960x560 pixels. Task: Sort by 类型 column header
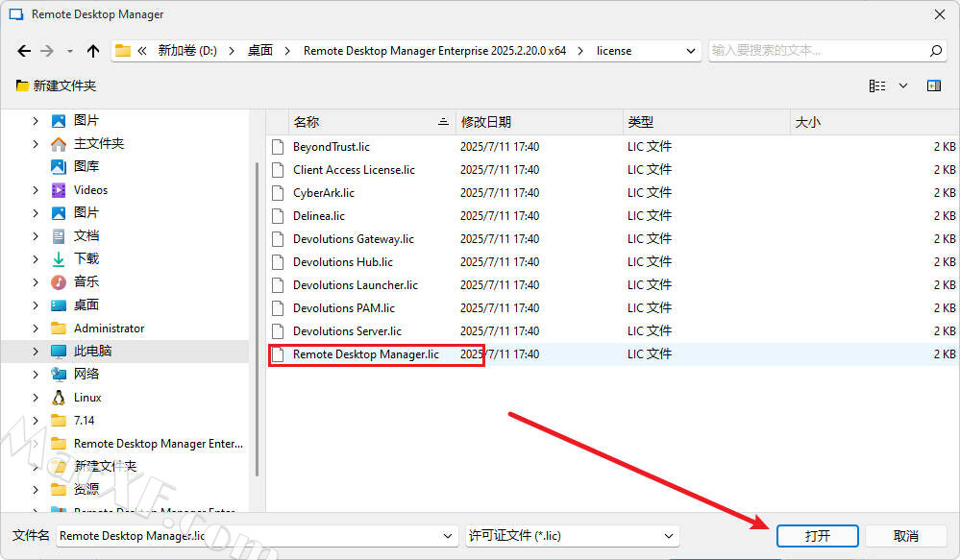(706, 122)
